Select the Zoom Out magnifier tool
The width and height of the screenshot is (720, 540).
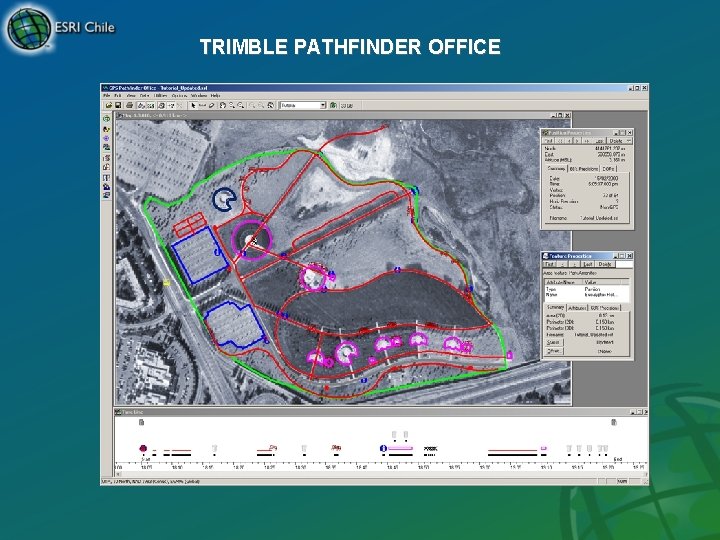coord(241,106)
